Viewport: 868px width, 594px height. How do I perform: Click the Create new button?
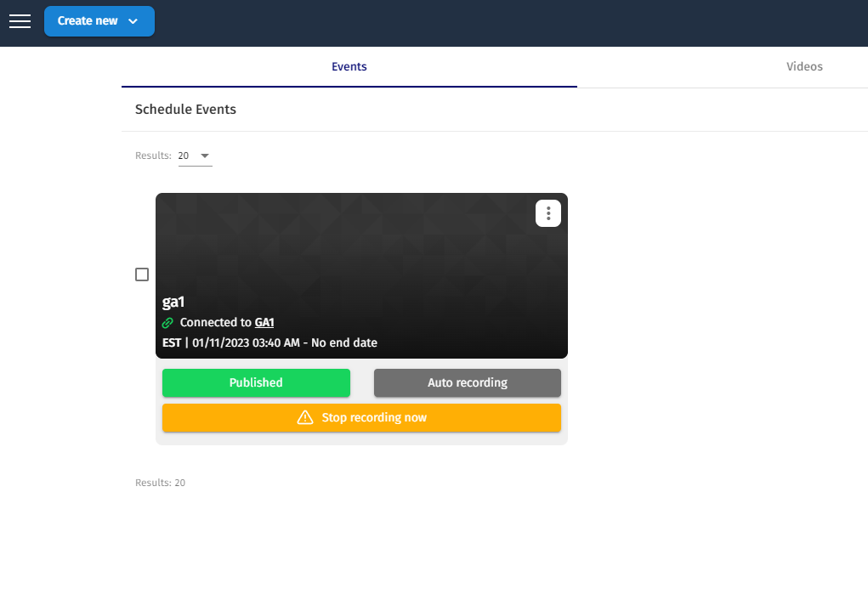pos(88,21)
